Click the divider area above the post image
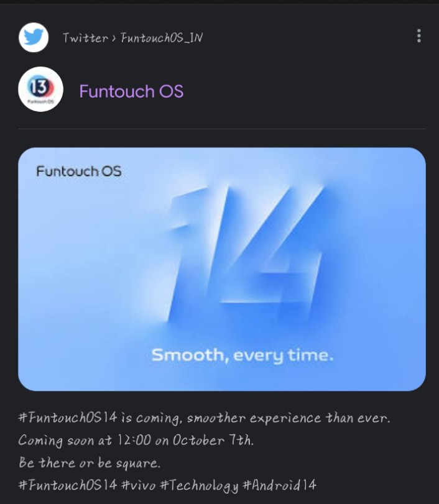The width and height of the screenshot is (439, 504). point(220,127)
